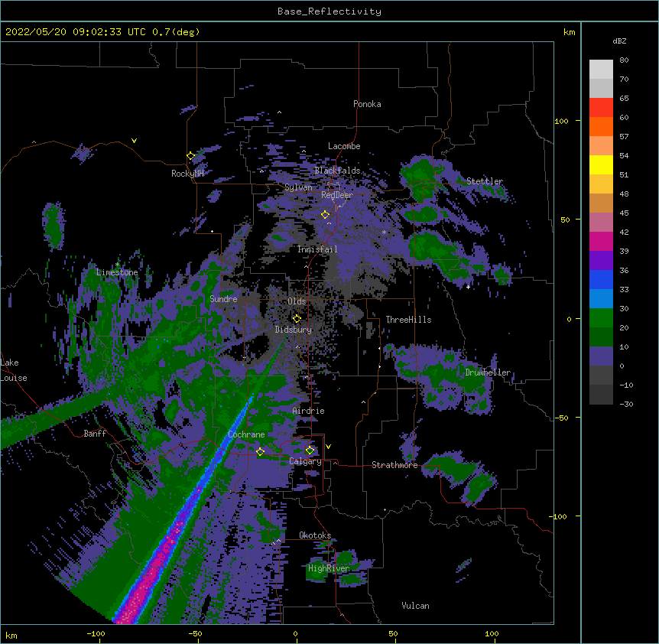Click the 50 tick on the bottom axis

tap(393, 633)
